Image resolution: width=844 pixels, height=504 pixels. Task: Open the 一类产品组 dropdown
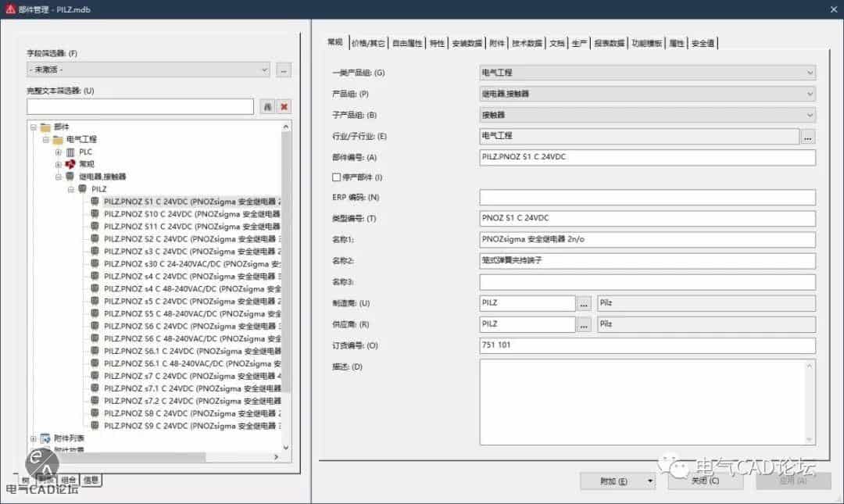[x=648, y=73]
